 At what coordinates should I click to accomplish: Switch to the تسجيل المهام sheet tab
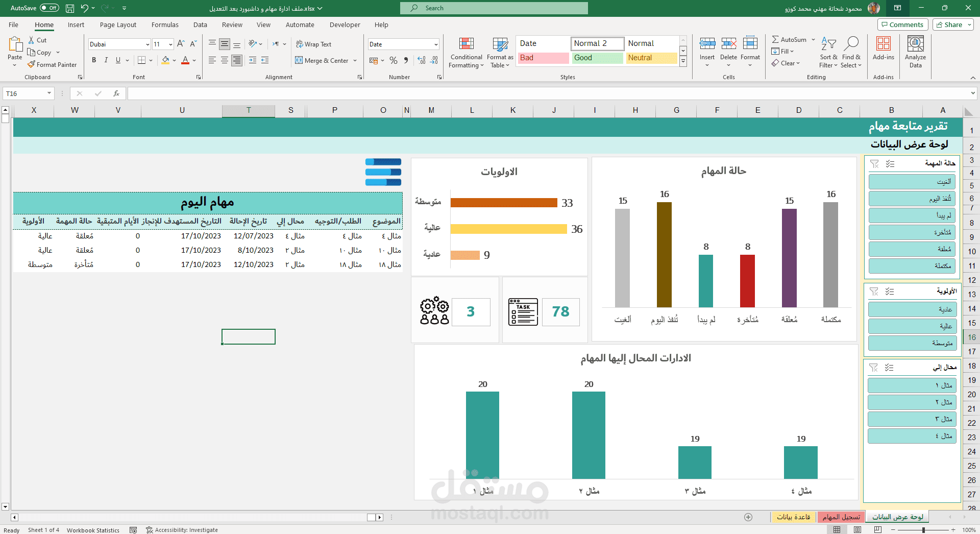pos(841,517)
